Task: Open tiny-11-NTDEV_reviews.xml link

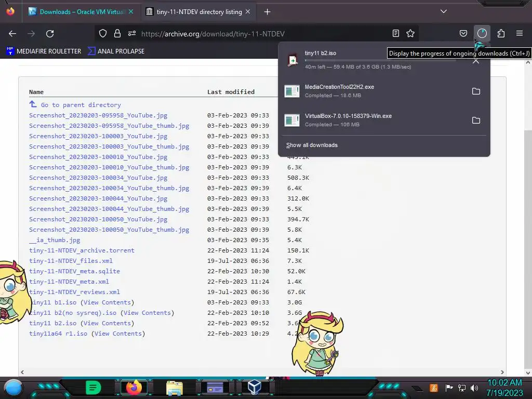Action: (74, 292)
